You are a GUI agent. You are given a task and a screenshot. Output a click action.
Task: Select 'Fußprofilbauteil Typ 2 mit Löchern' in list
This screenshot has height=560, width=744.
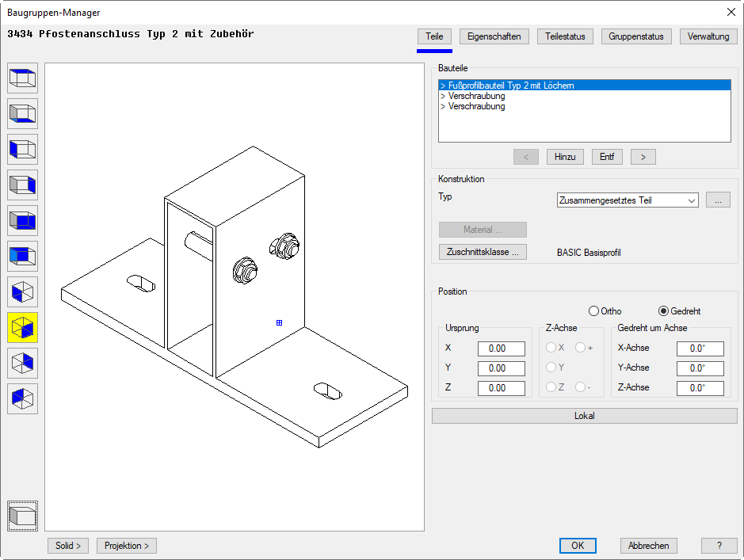511,86
